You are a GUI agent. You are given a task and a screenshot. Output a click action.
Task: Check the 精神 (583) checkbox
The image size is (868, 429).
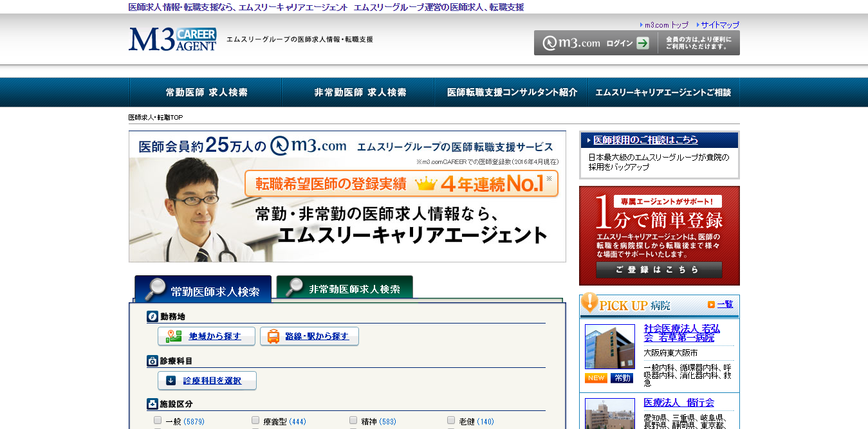point(353,421)
